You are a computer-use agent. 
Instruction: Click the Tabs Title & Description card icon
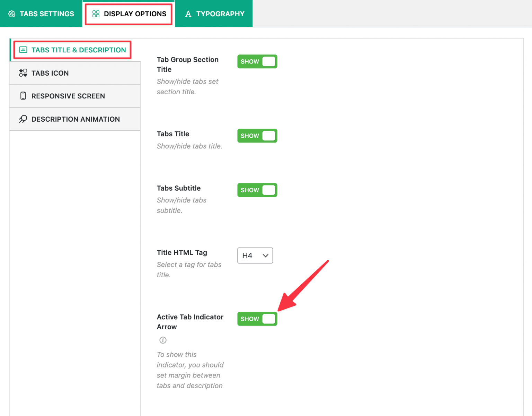[x=23, y=50]
